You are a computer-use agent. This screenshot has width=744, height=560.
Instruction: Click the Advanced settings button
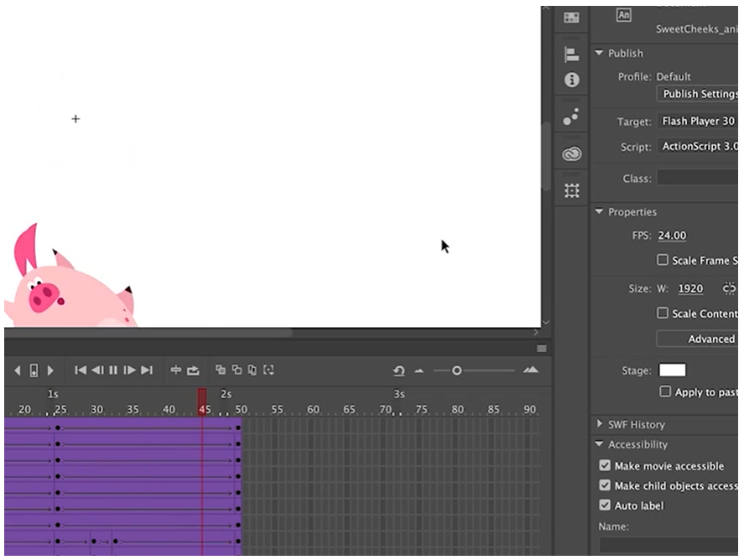coord(698,339)
